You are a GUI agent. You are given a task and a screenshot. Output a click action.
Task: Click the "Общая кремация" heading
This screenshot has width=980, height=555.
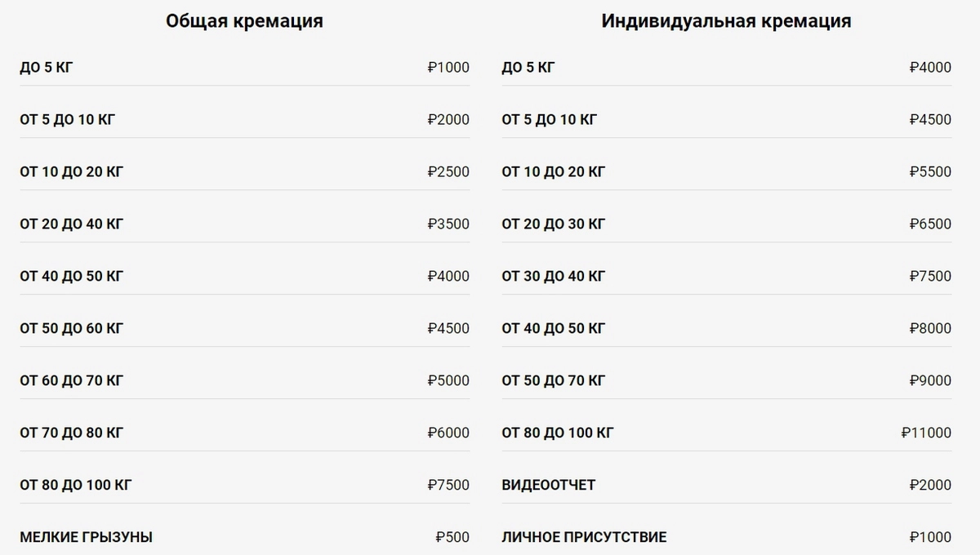(x=244, y=21)
